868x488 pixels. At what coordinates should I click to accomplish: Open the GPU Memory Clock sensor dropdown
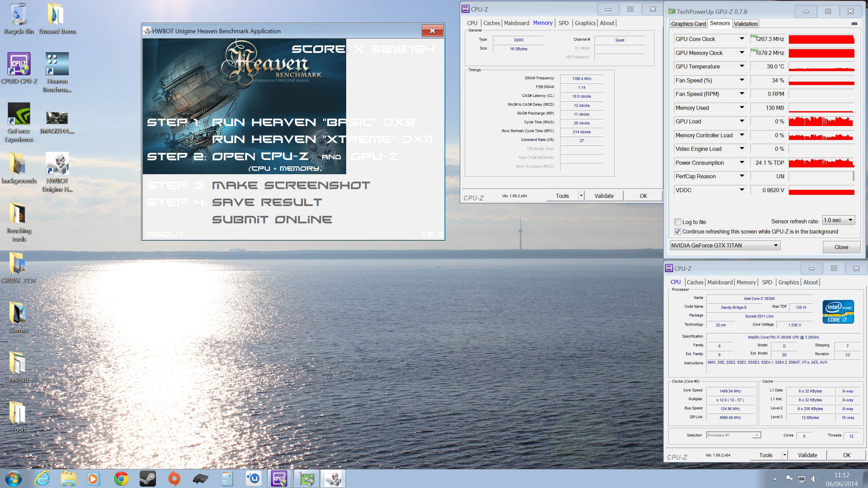(742, 53)
